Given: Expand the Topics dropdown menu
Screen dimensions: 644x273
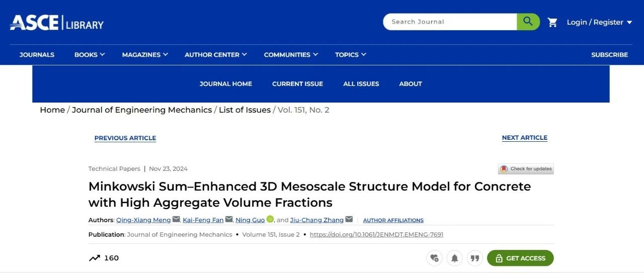Looking at the screenshot, I should (x=351, y=55).
